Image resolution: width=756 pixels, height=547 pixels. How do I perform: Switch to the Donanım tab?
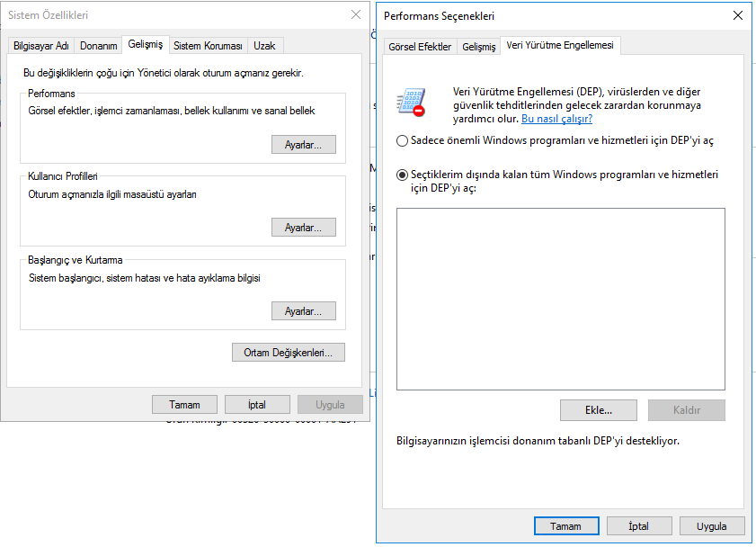[x=98, y=46]
